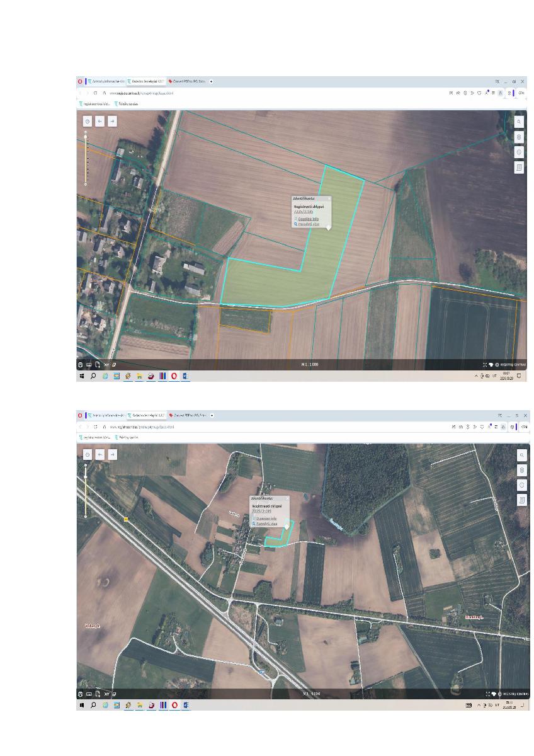
Task: Go to next map view in lower map
Action: (112, 454)
